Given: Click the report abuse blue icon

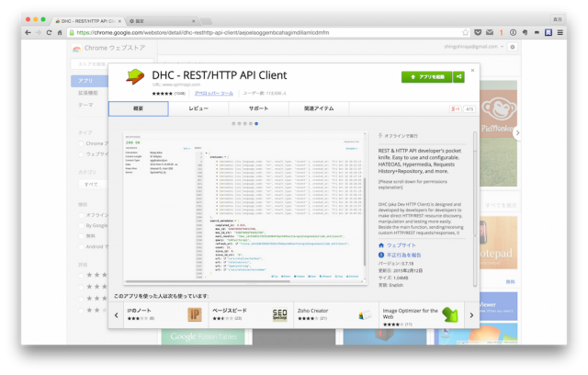Looking at the screenshot, I should tap(381, 255).
